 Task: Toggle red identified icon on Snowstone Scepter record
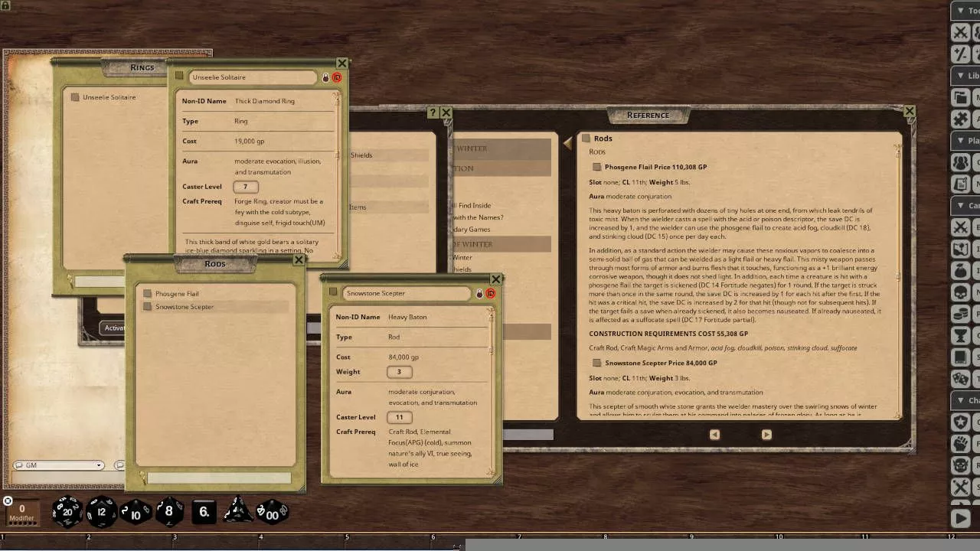pyautogui.click(x=491, y=293)
